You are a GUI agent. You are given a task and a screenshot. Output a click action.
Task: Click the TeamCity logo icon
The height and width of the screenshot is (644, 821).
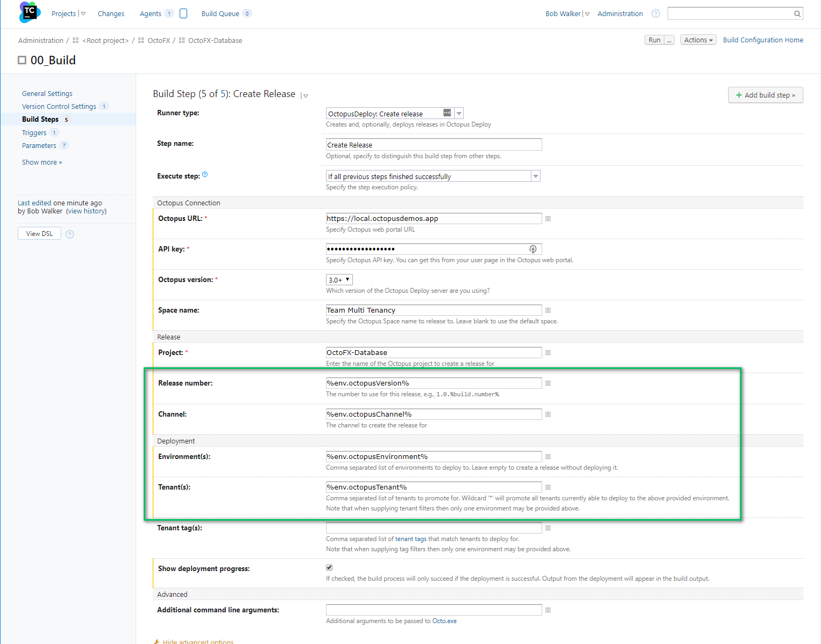pos(29,12)
